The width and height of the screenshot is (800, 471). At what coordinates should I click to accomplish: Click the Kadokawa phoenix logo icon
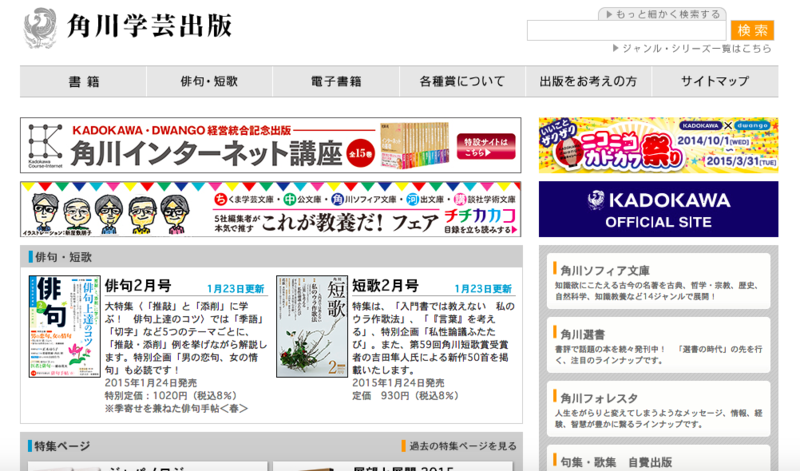coord(40,28)
